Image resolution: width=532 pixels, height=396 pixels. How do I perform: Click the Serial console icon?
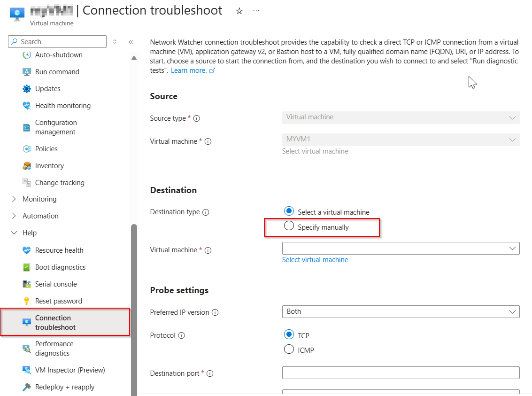(26, 284)
